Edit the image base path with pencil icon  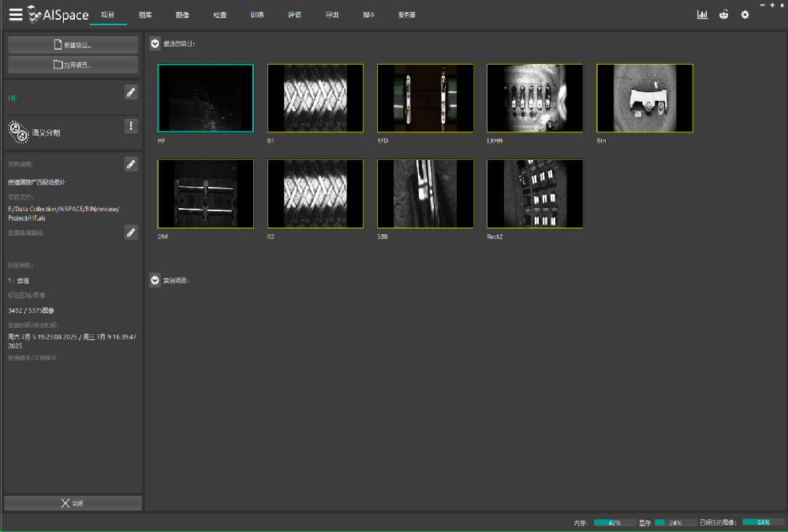point(131,233)
